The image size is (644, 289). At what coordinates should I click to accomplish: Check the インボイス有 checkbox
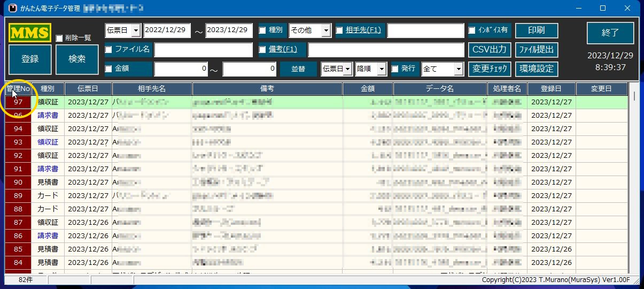472,31
